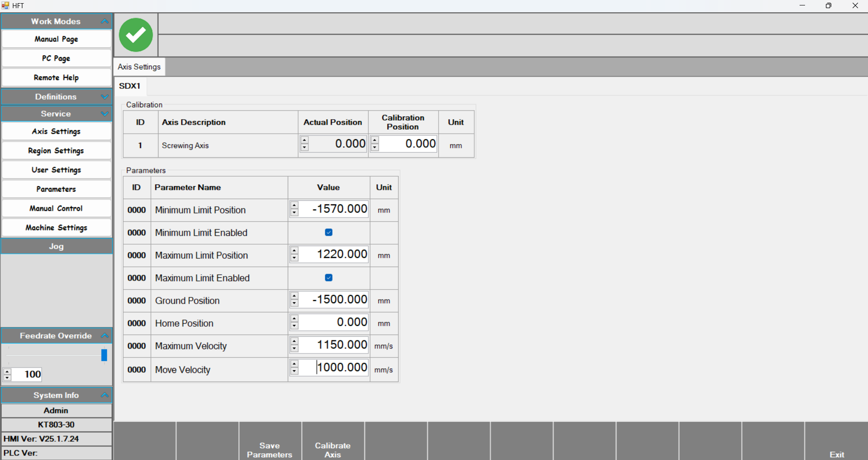This screenshot has width=868, height=460.
Task: Uncheck the Minimum Limit Enabled checkbox
Action: click(328, 232)
